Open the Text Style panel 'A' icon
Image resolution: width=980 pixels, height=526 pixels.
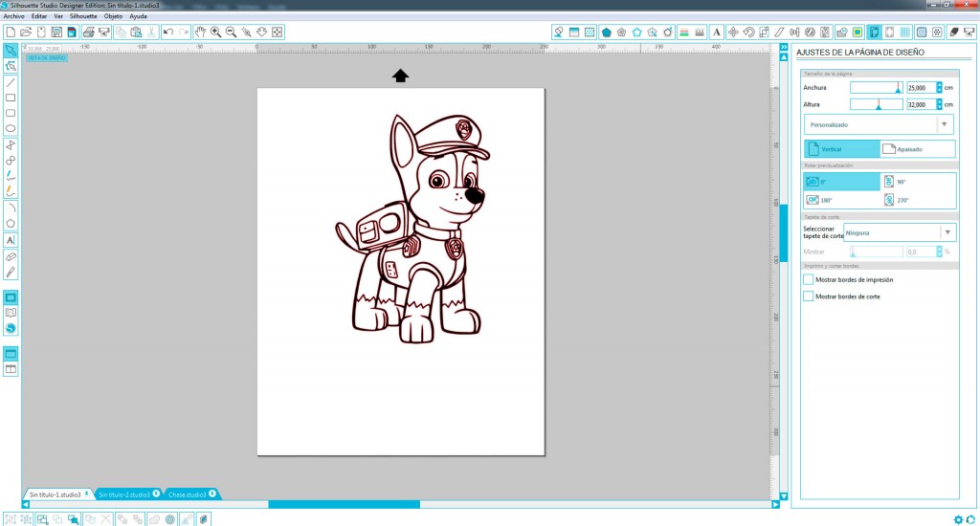pos(716,32)
